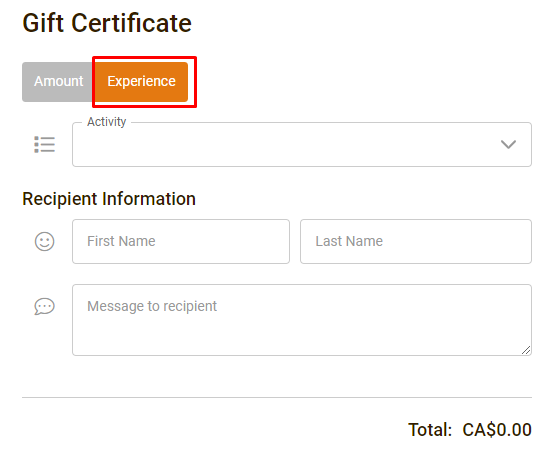The image size is (554, 451).
Task: Click the First Name placeholder text
Action: pyautogui.click(x=121, y=241)
